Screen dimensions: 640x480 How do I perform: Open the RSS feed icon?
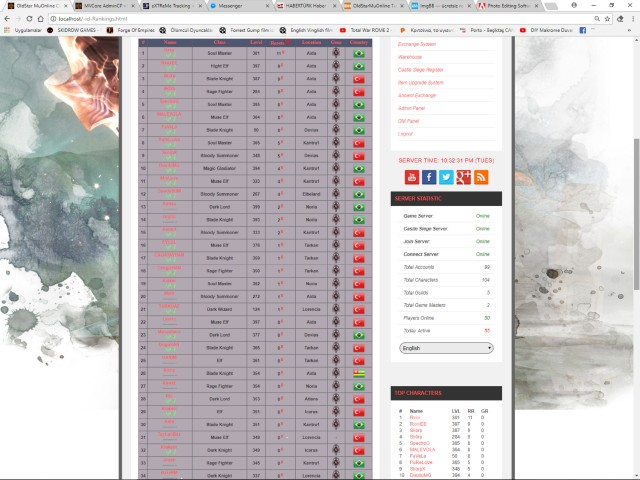coord(481,177)
